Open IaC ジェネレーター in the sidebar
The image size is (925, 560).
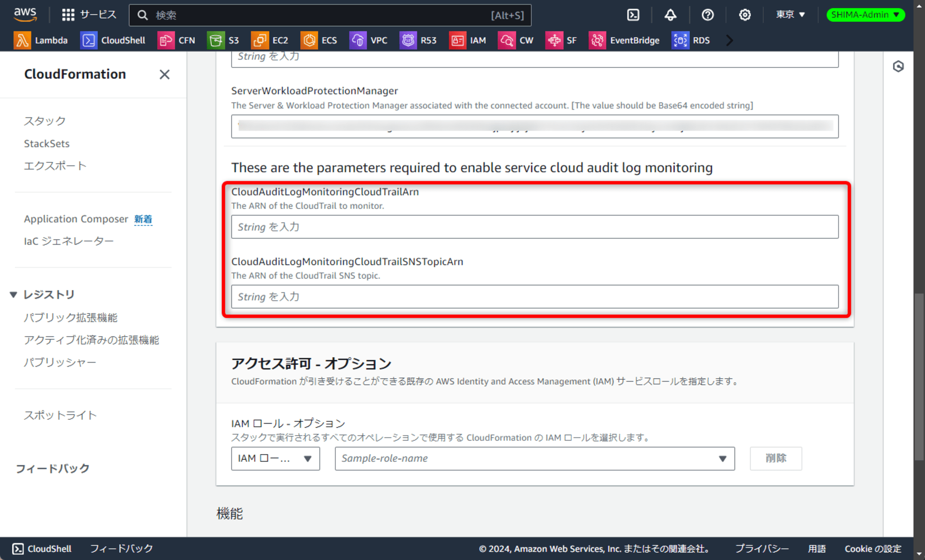(x=68, y=241)
